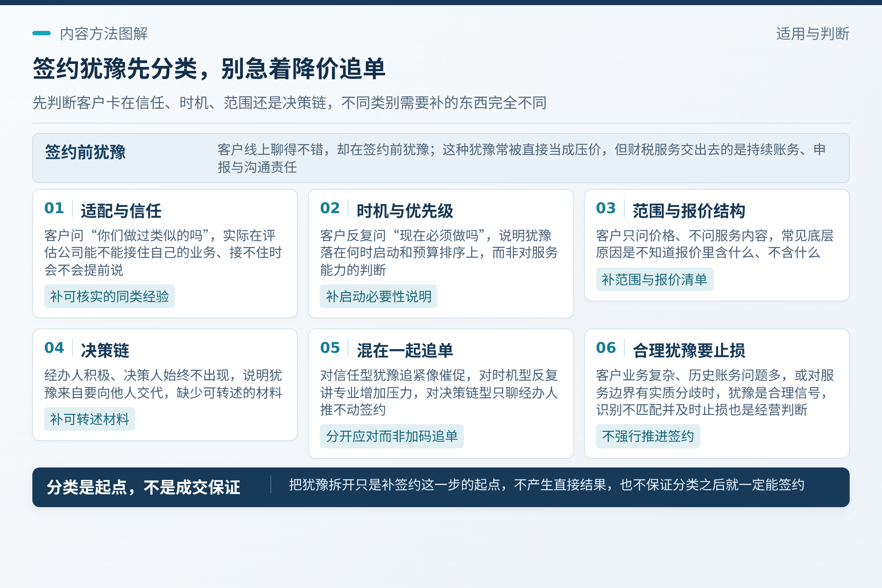Select card heading 决策链
Viewport: 882px width, 588px height.
[105, 350]
